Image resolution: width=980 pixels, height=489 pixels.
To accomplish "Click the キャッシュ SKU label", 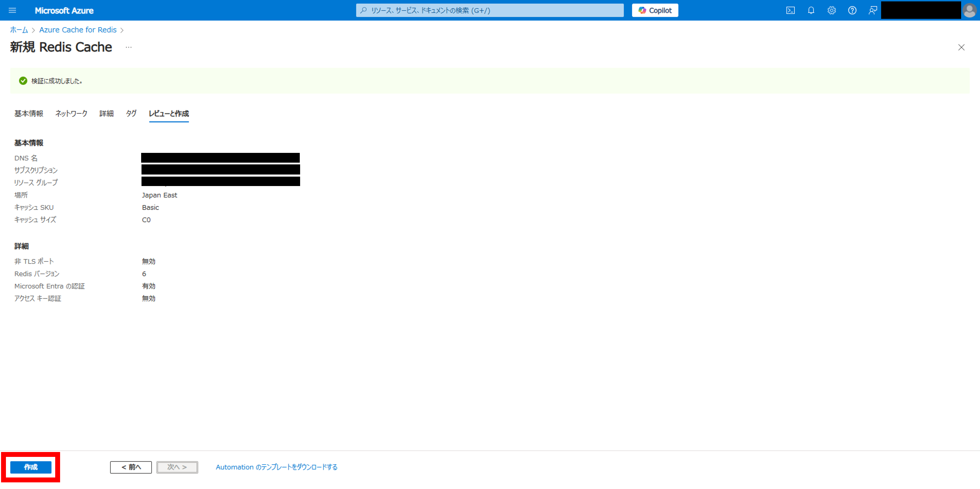I will coord(34,207).
